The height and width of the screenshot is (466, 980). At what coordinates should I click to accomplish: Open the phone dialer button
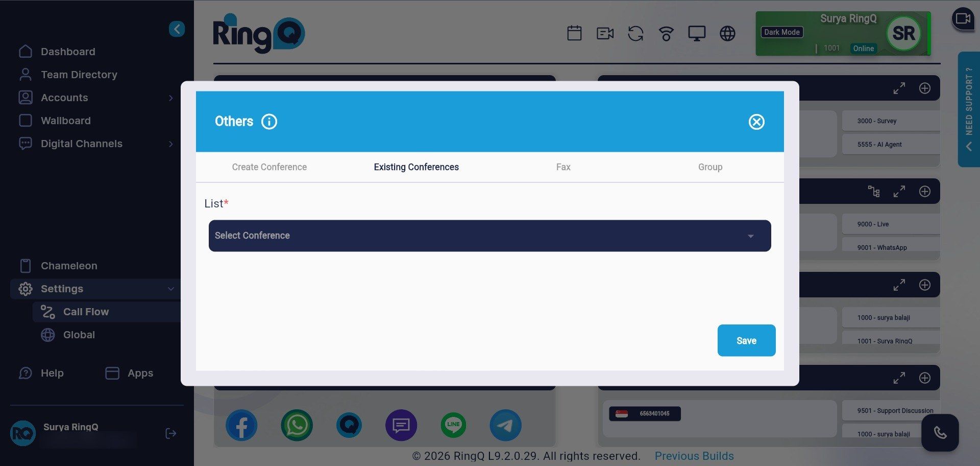pyautogui.click(x=940, y=433)
